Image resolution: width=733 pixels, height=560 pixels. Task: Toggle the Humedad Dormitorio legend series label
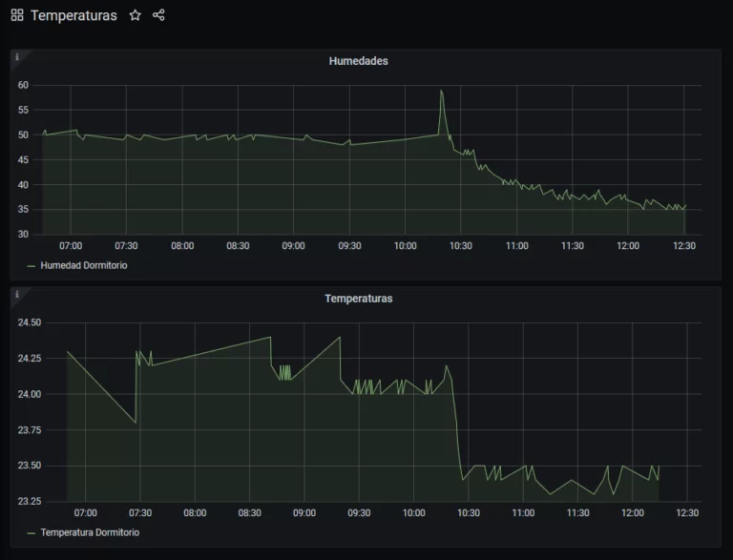pos(83,266)
